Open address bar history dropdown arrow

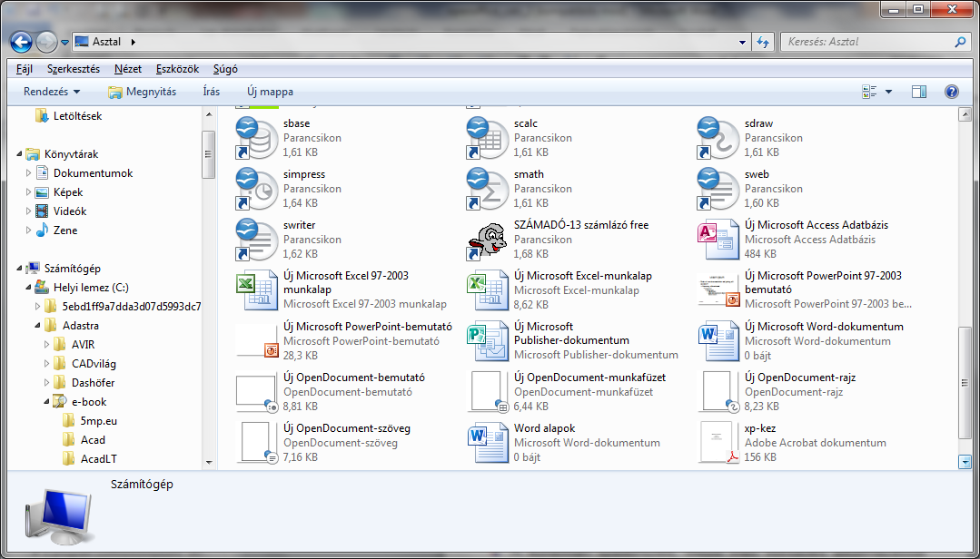click(742, 43)
